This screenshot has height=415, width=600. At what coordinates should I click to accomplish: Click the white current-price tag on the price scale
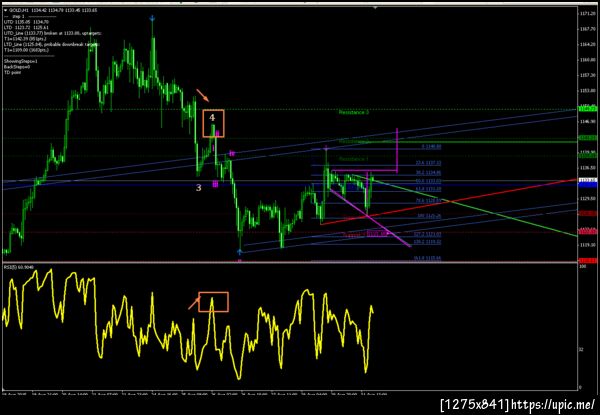(x=587, y=180)
